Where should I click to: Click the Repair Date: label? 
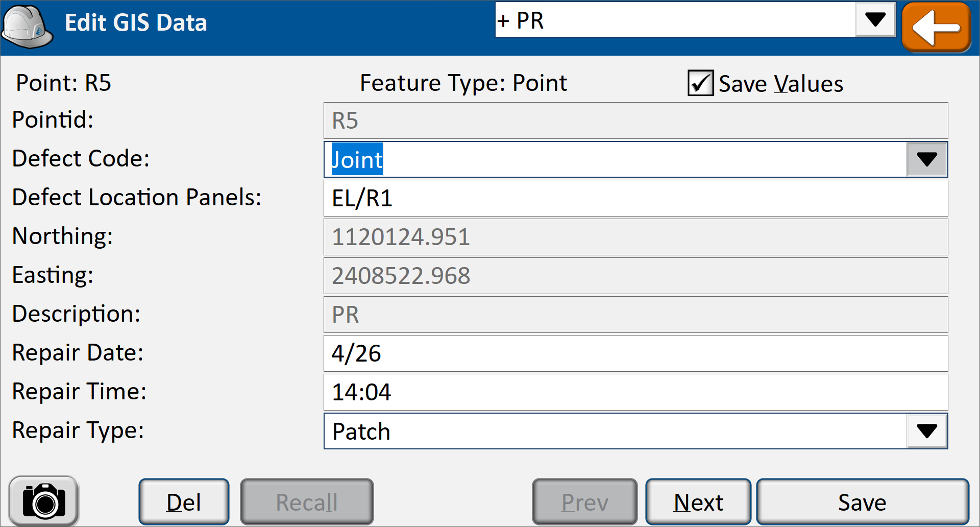(x=78, y=352)
